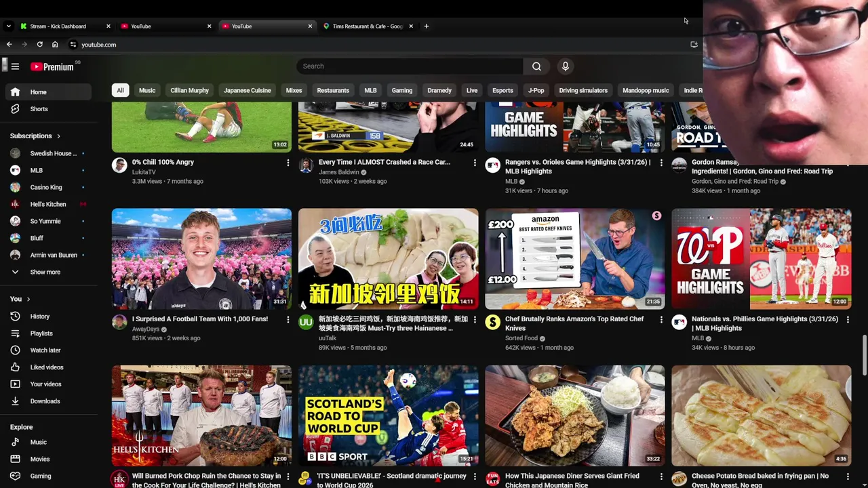Viewport: 868px width, 488px height.
Task: Select the Esports filter chip
Action: pyautogui.click(x=502, y=90)
